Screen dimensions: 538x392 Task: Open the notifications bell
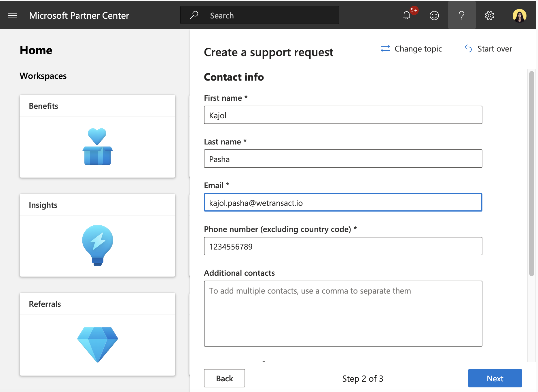(407, 15)
